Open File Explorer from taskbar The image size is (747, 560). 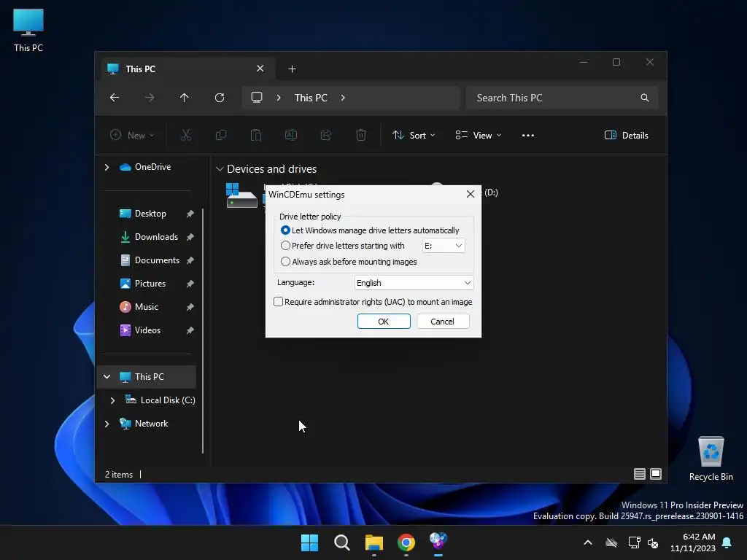[x=374, y=542]
